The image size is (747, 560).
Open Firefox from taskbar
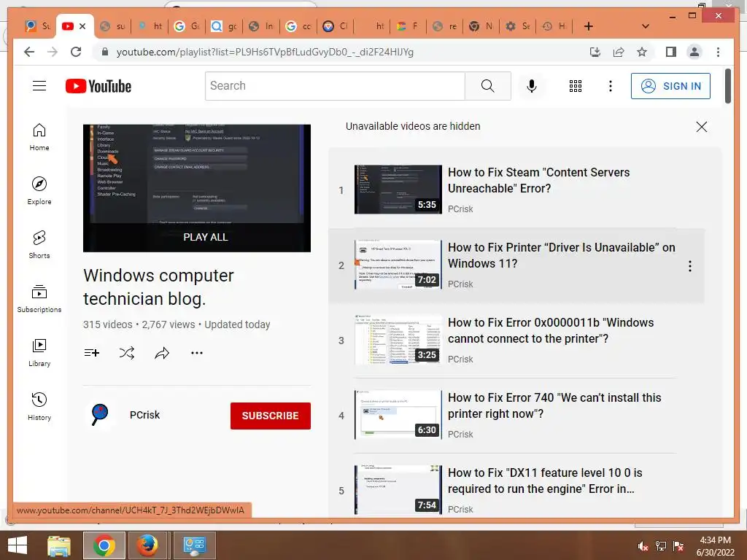(147, 545)
